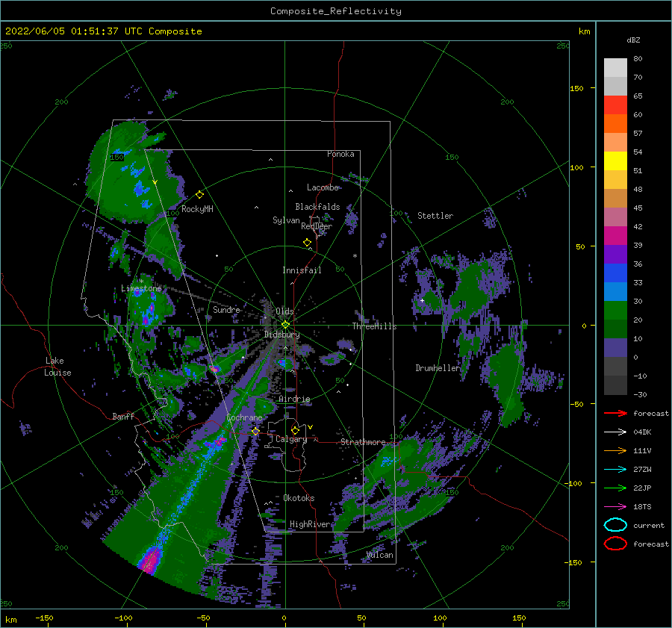Screen dimensions: 672x628
Task: Click the Blackfalds label
Action: (x=317, y=207)
